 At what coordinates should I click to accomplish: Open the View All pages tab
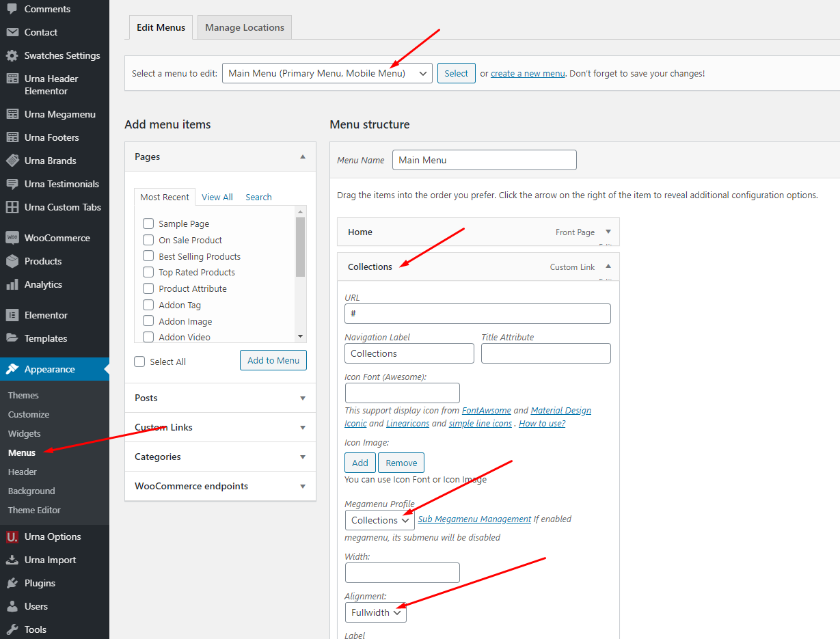pyautogui.click(x=217, y=197)
